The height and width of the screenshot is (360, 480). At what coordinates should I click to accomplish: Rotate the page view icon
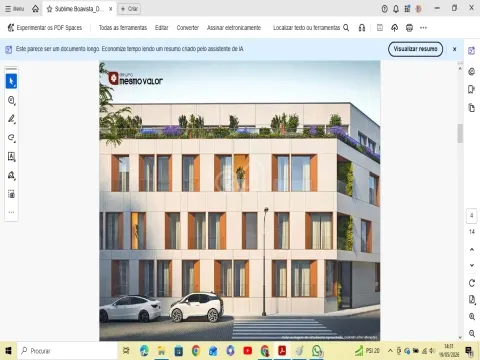[472, 283]
